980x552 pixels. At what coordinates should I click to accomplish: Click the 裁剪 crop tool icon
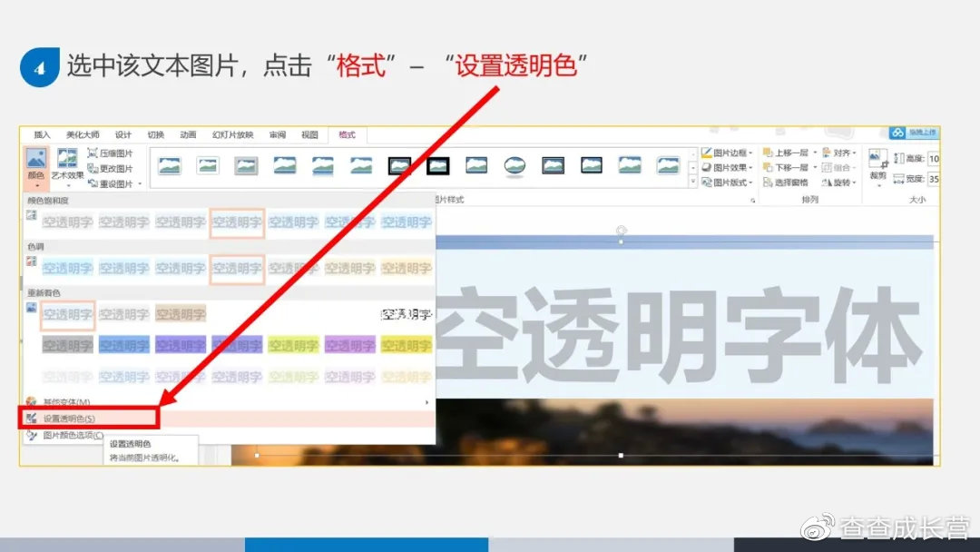(877, 159)
